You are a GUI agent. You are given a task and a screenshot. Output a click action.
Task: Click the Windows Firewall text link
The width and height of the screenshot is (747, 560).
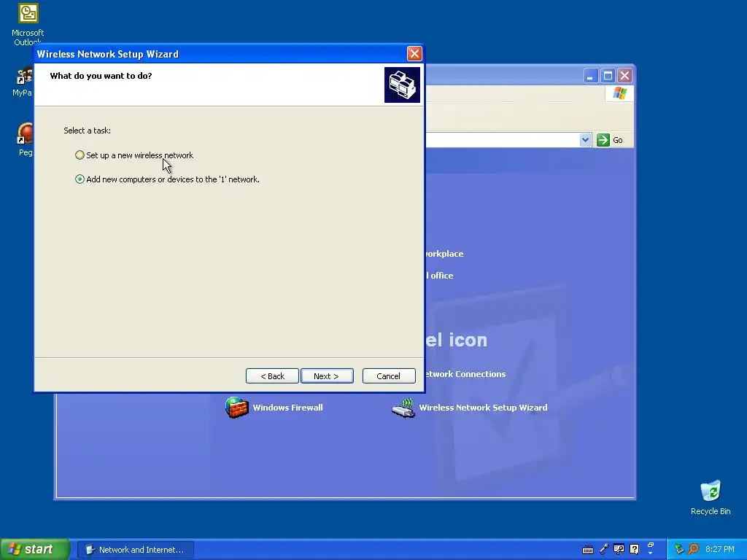[287, 408]
